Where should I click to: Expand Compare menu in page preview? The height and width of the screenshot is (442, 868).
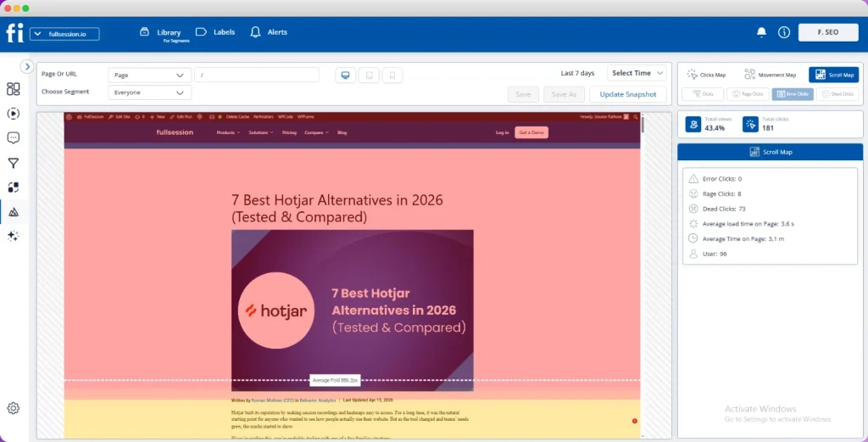click(316, 132)
